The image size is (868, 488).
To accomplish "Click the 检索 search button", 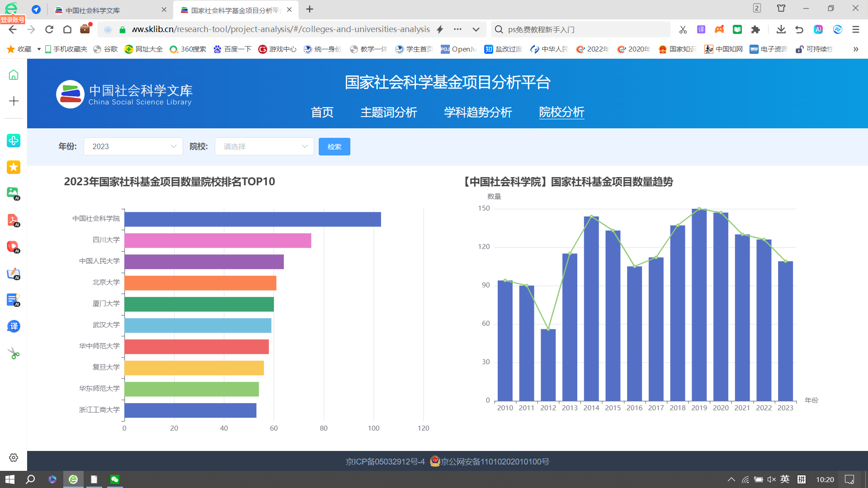I will (335, 146).
